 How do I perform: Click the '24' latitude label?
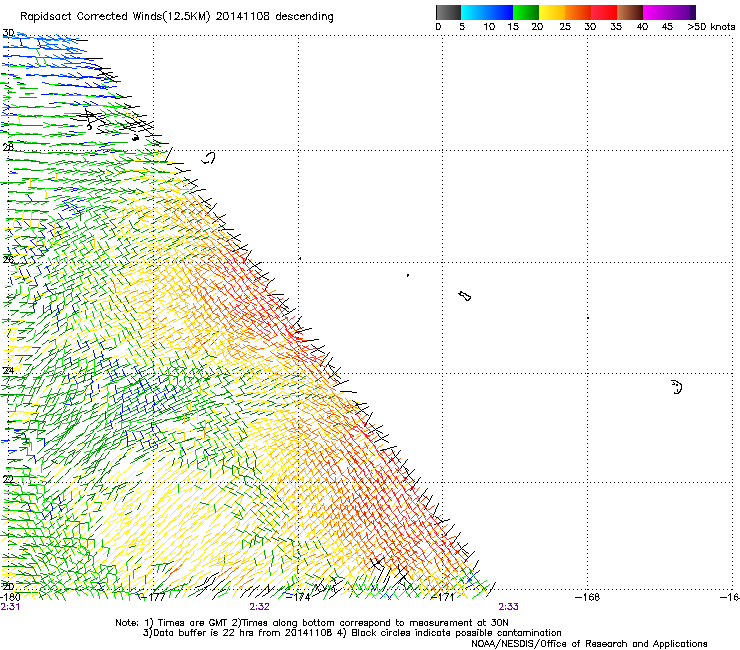point(8,371)
